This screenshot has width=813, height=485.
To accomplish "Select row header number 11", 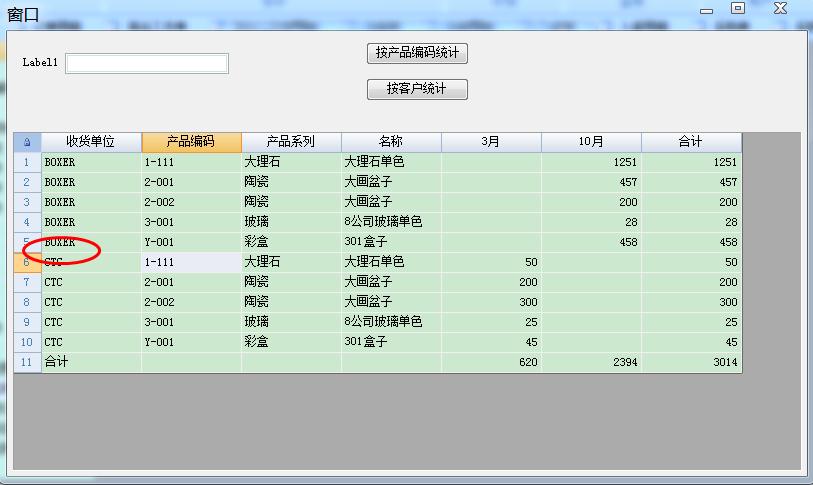I will (x=27, y=362).
